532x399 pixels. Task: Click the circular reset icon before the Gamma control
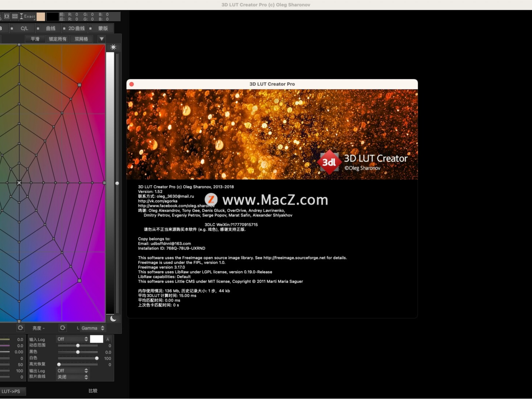coord(63,328)
